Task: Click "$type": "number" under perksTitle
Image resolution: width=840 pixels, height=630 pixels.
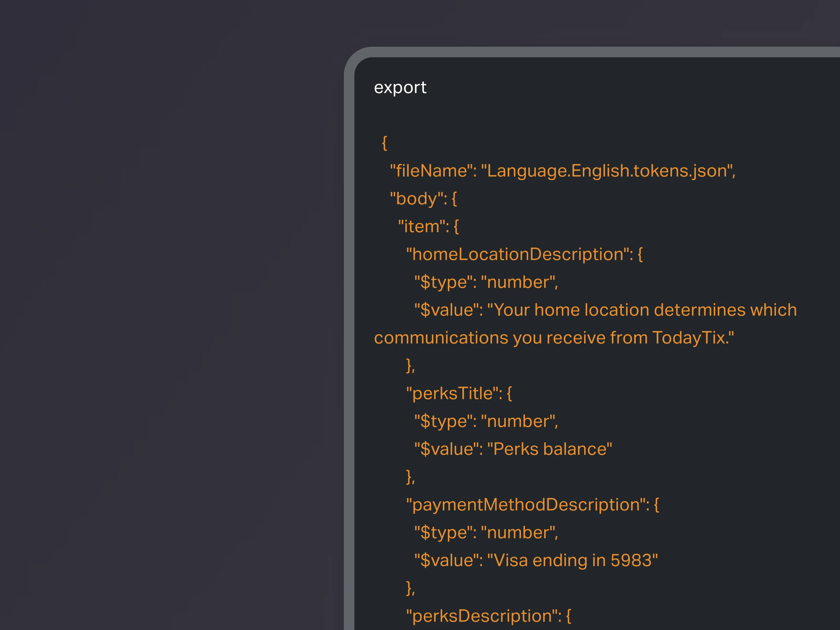Action: (x=486, y=421)
